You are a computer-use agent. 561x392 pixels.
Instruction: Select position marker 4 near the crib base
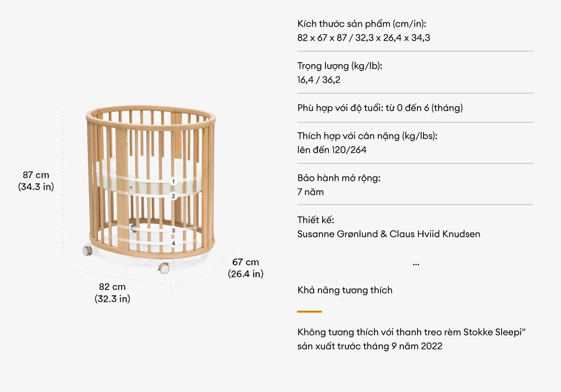click(173, 243)
